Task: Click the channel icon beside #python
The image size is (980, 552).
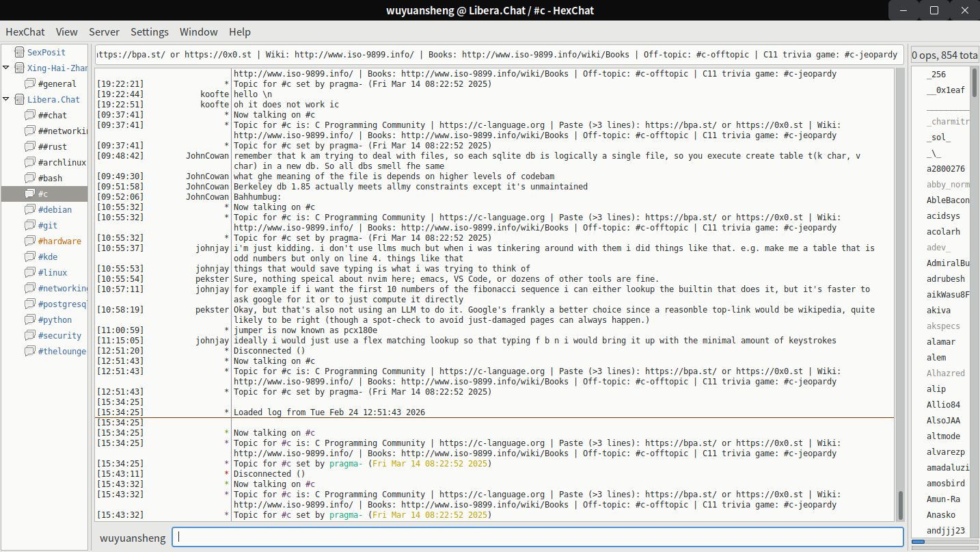Action: click(x=30, y=319)
